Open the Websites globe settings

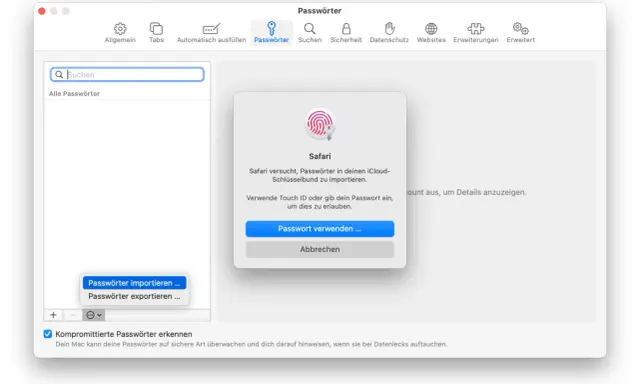coord(431,32)
